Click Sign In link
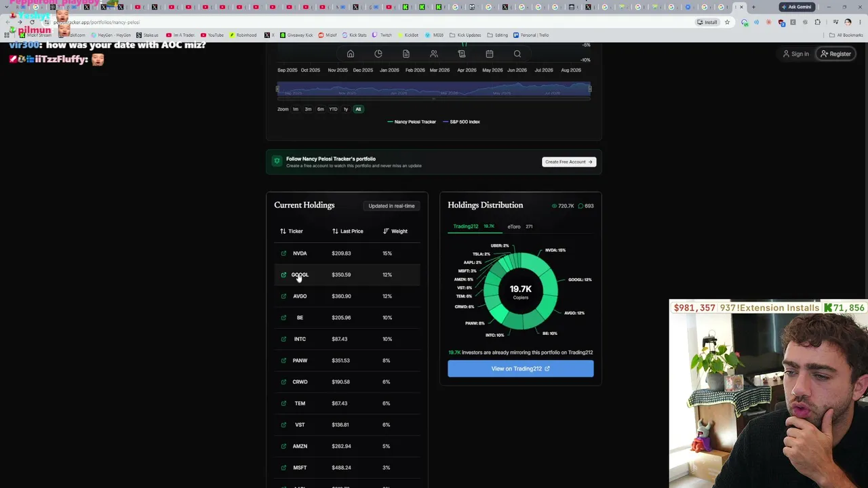The image size is (868, 488). coord(796,54)
